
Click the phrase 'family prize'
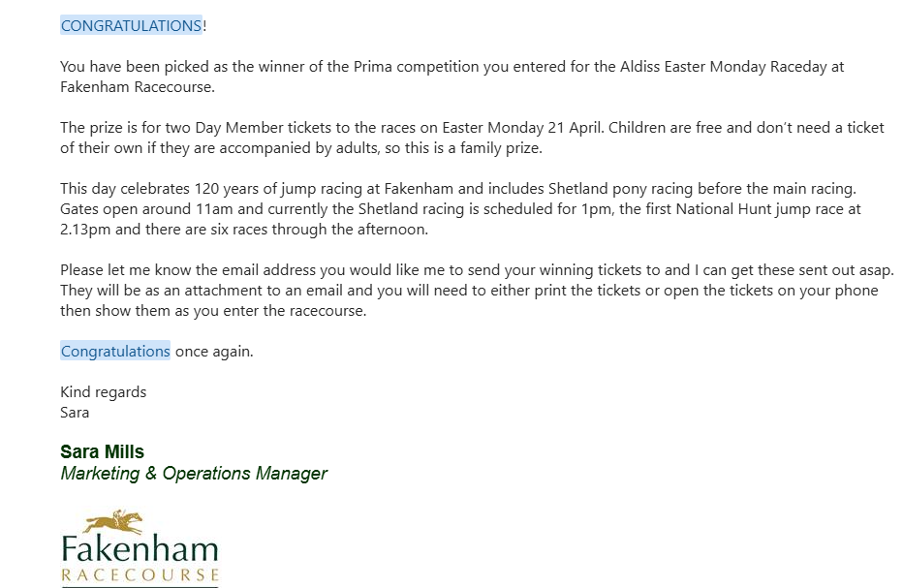(x=501, y=148)
